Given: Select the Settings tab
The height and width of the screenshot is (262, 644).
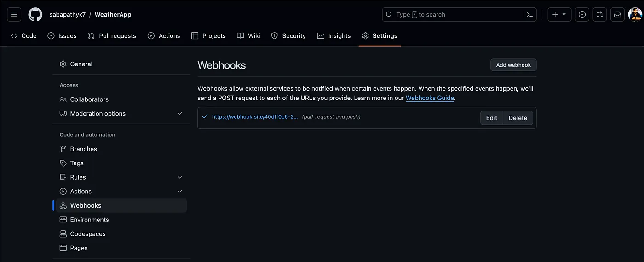Looking at the screenshot, I should [379, 35].
